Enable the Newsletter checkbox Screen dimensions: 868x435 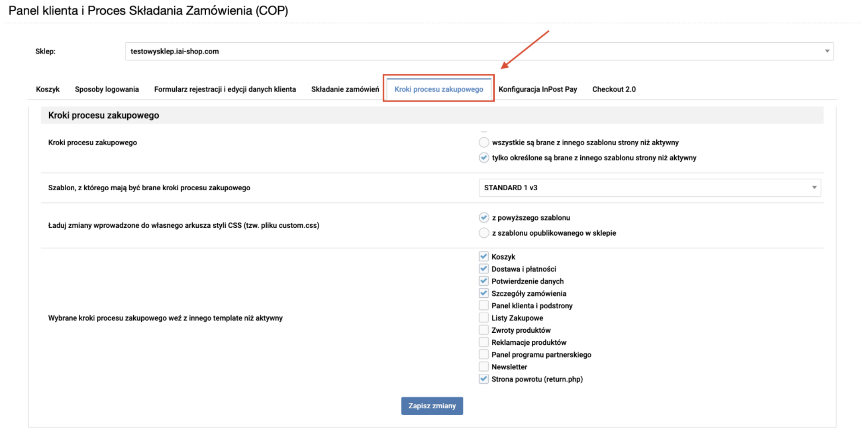(x=484, y=367)
